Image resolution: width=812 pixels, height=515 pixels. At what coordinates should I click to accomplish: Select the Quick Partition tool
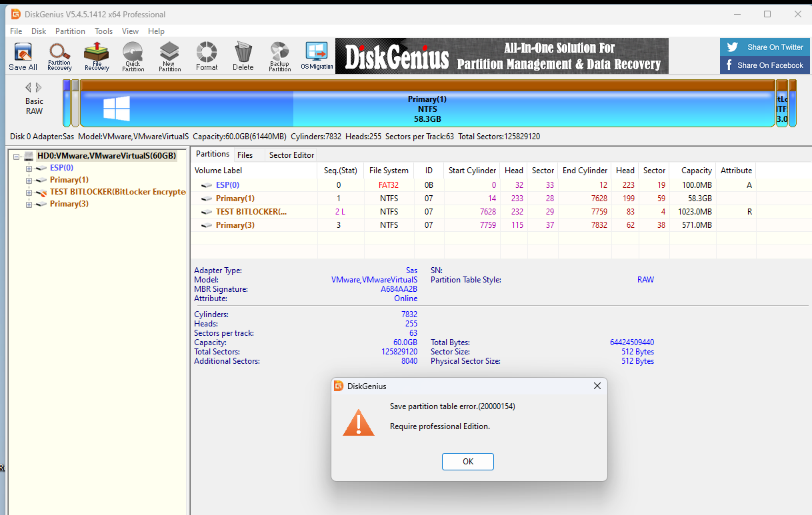133,57
